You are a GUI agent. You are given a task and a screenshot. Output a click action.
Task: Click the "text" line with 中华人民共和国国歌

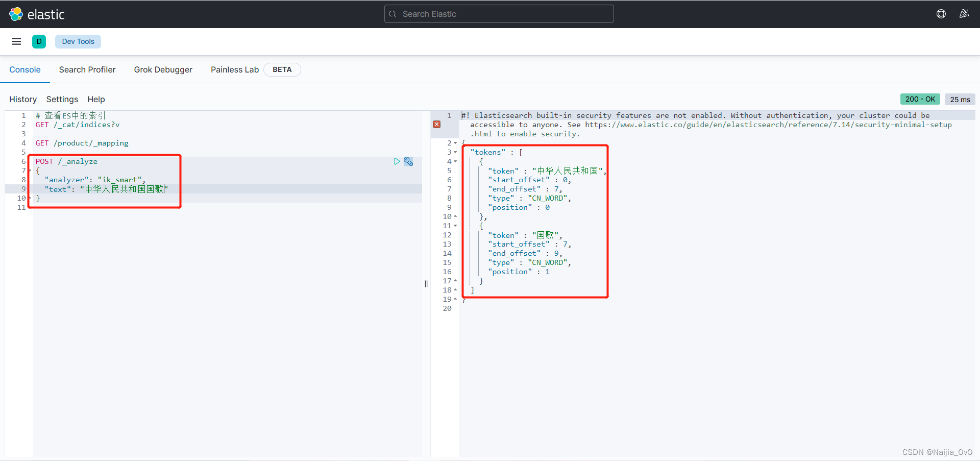(106, 189)
